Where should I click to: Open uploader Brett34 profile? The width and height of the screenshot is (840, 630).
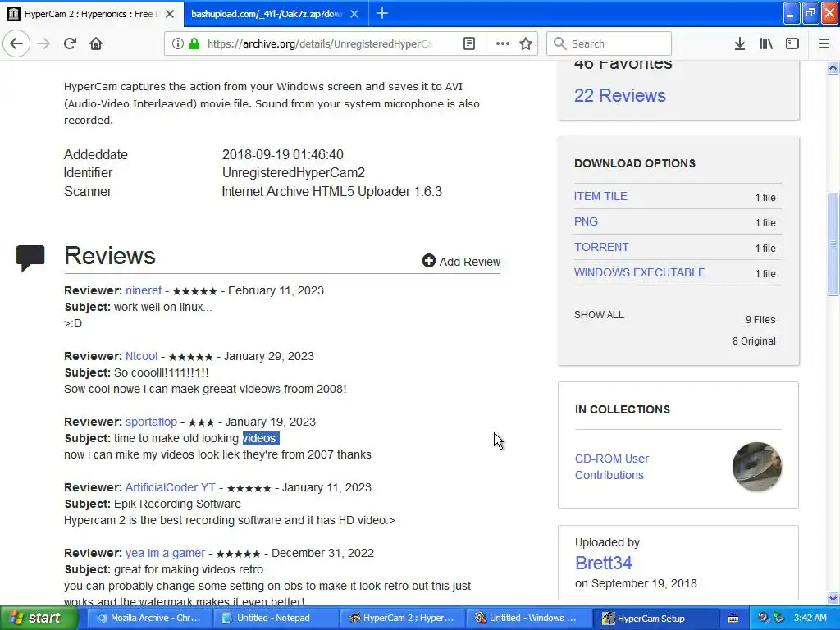pyautogui.click(x=603, y=563)
